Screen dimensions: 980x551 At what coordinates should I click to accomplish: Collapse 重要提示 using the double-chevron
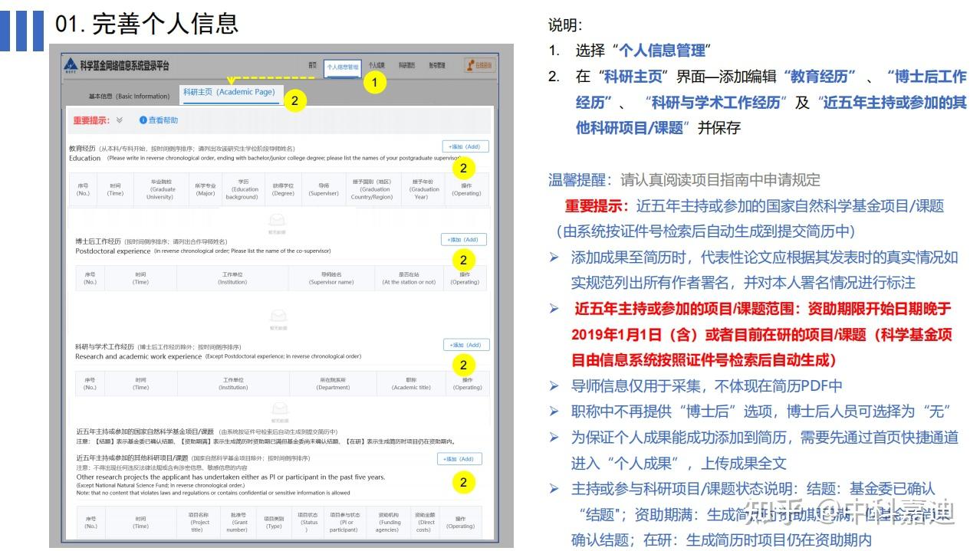pos(119,120)
